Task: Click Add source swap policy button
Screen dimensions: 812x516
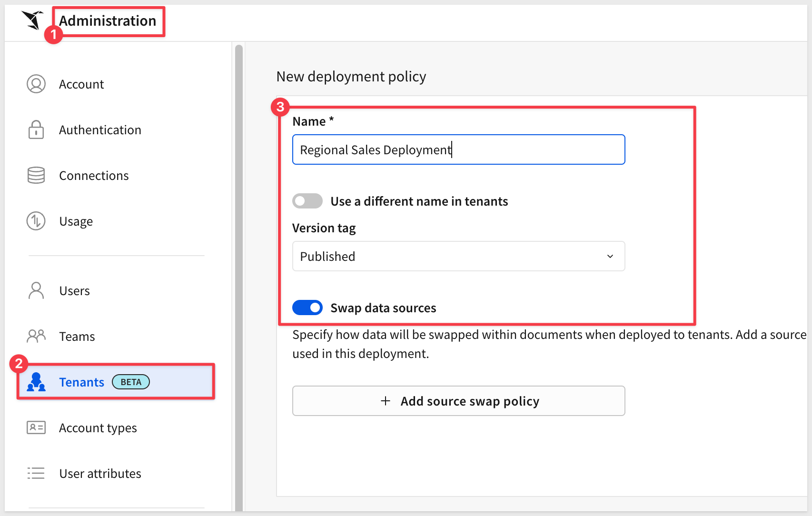Action: pos(458,401)
